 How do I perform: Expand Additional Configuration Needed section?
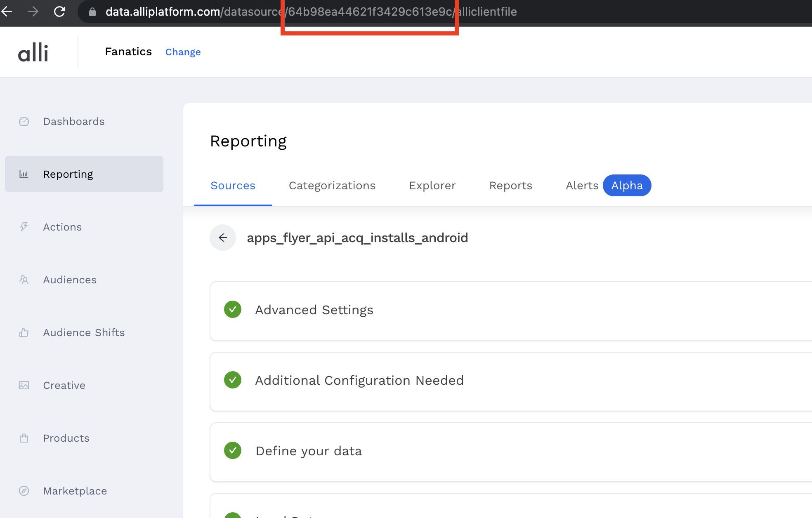[359, 380]
